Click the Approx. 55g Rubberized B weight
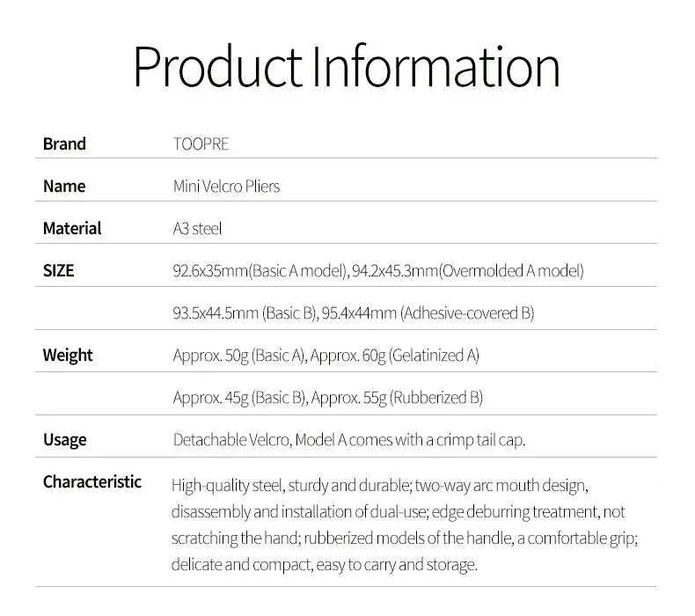This screenshot has width=695, height=616. (x=397, y=398)
